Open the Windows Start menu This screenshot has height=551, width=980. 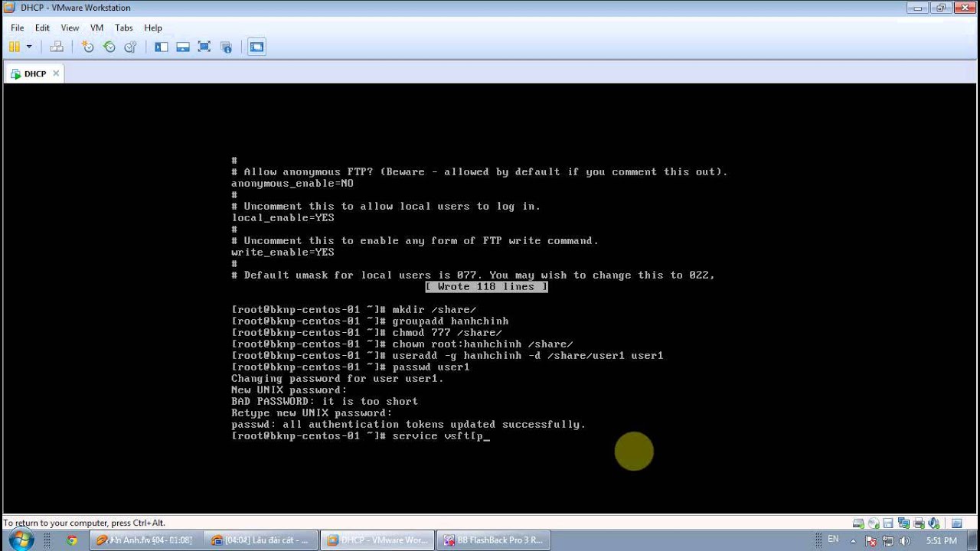(x=21, y=540)
